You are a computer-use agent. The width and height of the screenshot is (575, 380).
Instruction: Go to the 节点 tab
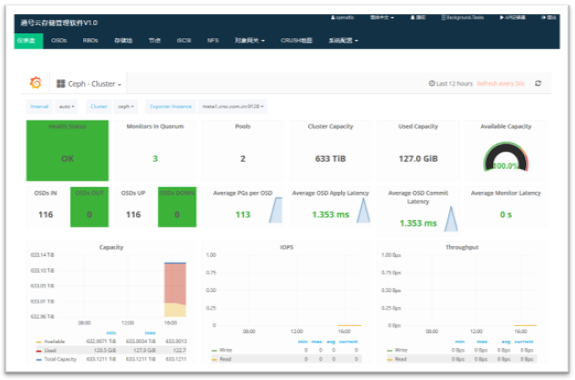pos(154,40)
